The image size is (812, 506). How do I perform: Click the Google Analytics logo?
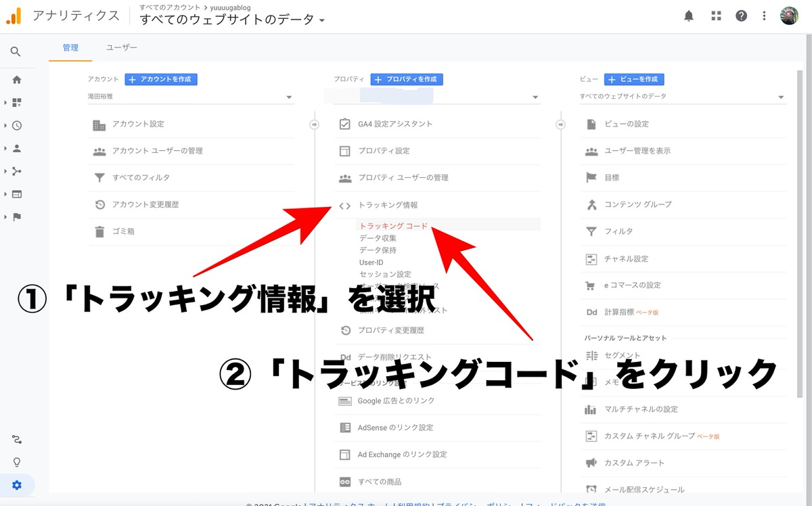[14, 16]
